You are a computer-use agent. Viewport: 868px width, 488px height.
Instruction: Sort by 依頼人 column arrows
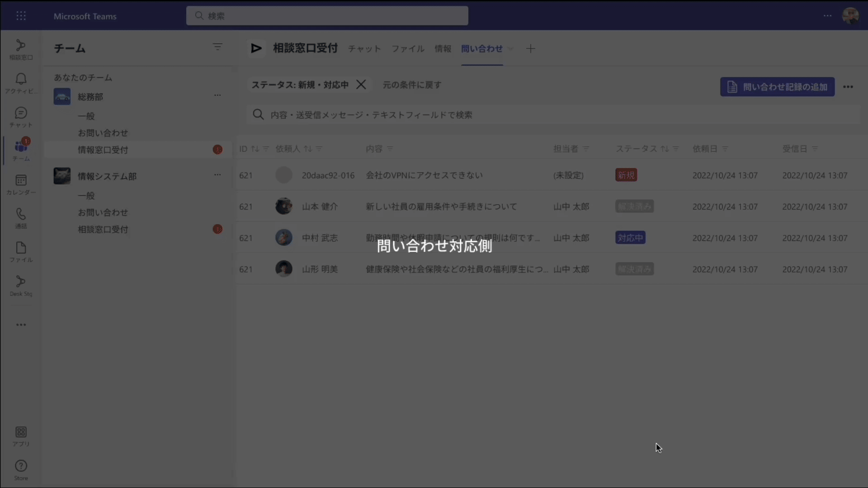pos(308,149)
